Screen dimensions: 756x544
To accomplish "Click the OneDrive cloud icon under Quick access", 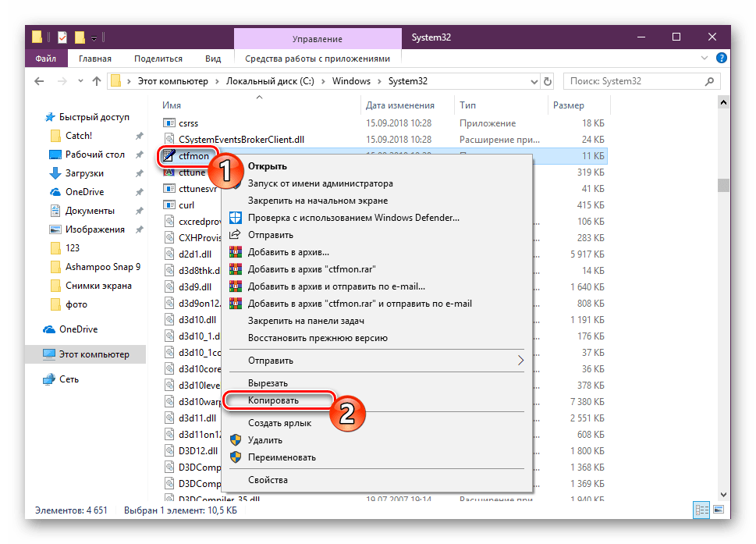I will (55, 192).
